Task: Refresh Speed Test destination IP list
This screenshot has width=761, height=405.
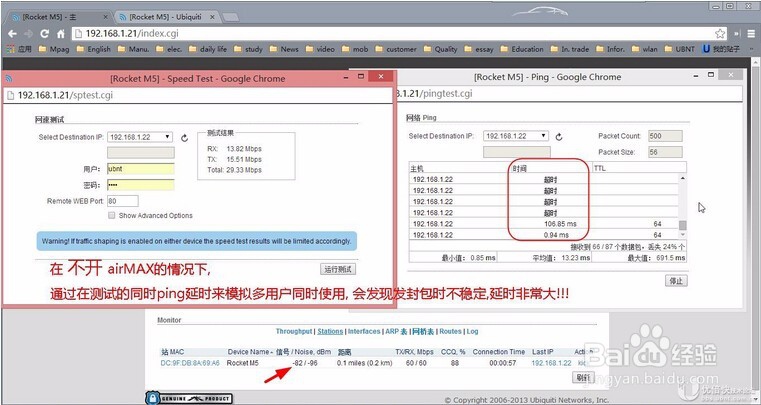Action: 184,138
